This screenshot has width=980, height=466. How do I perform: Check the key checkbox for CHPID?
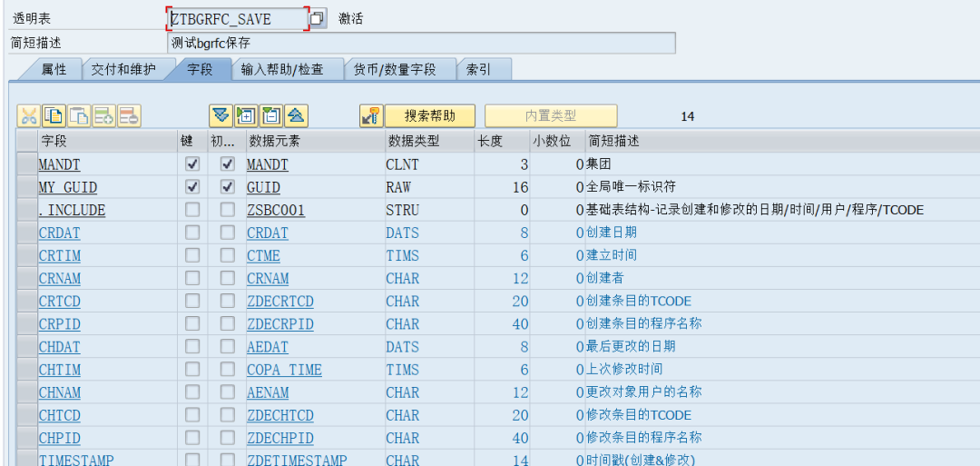point(192,437)
